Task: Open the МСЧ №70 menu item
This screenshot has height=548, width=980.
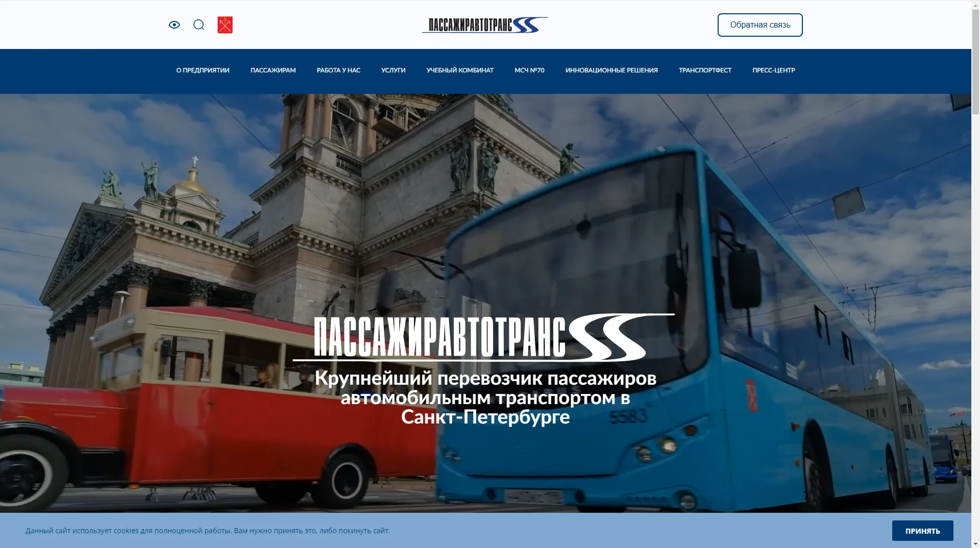Action: [x=529, y=70]
